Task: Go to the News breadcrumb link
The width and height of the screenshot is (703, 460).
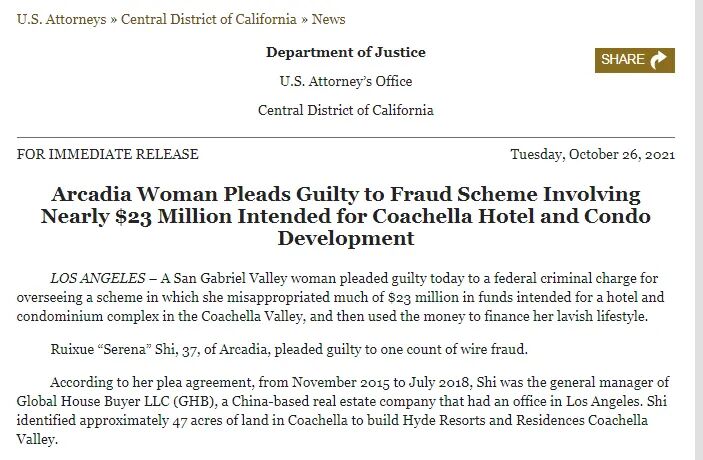Action: click(328, 19)
